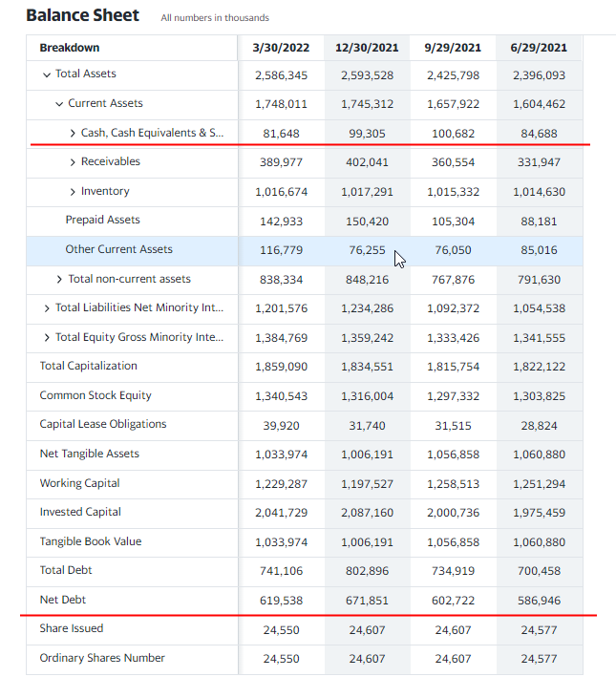Click the Breakdown column header
The image size is (616, 698).
click(x=70, y=48)
